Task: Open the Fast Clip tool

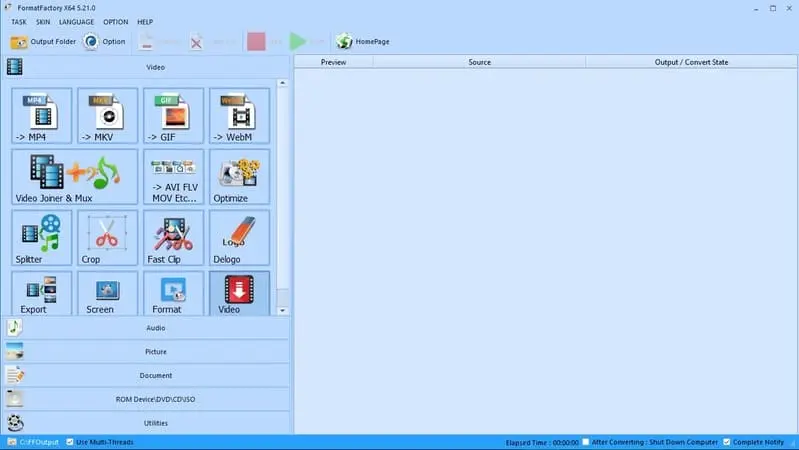Action: [x=173, y=237]
